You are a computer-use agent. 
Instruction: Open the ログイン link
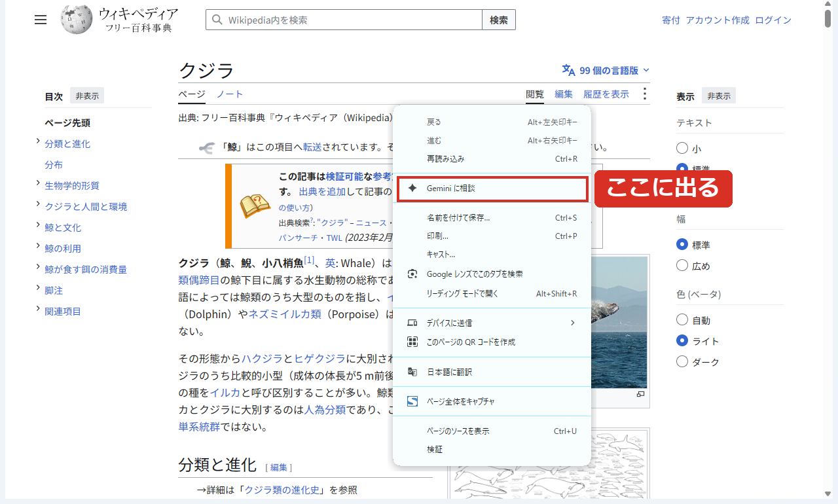pos(773,20)
